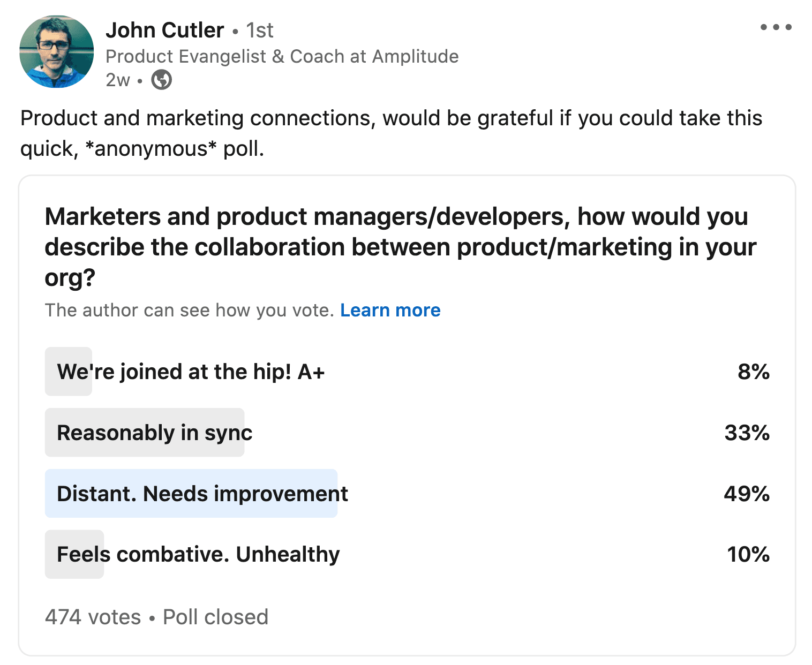Click the 49% result percentage
The width and height of the screenshot is (812, 665).
[x=747, y=494]
